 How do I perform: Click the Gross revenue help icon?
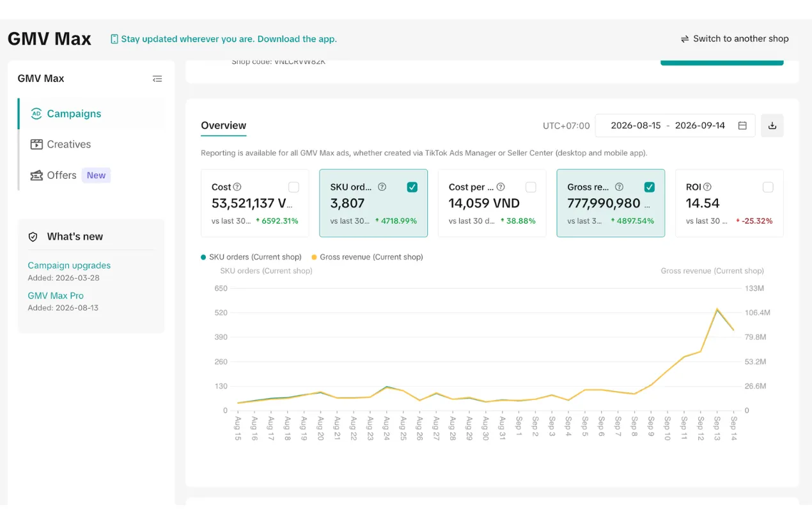619,187
